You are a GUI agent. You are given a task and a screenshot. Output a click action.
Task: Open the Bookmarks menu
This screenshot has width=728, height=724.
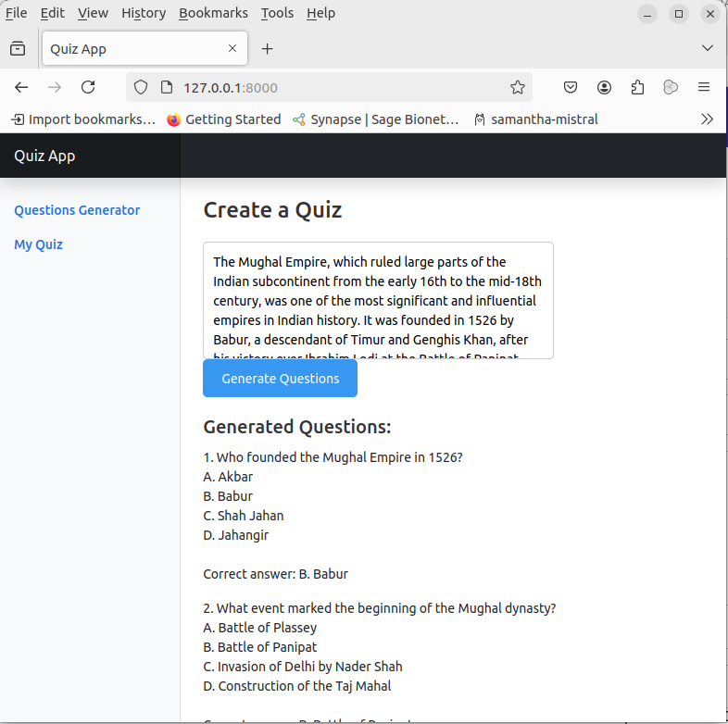(213, 13)
